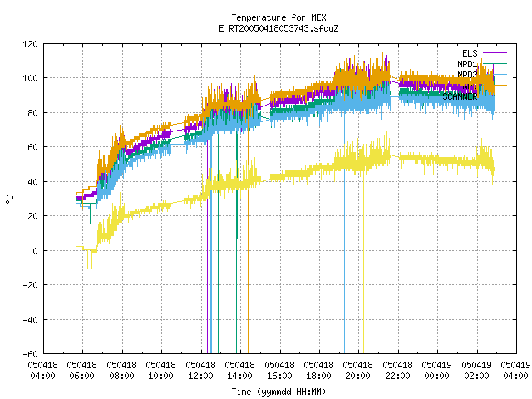This screenshot has height=399, width=532.
Task: Click the 08:00 x-axis tick label
Action: pyautogui.click(x=121, y=376)
